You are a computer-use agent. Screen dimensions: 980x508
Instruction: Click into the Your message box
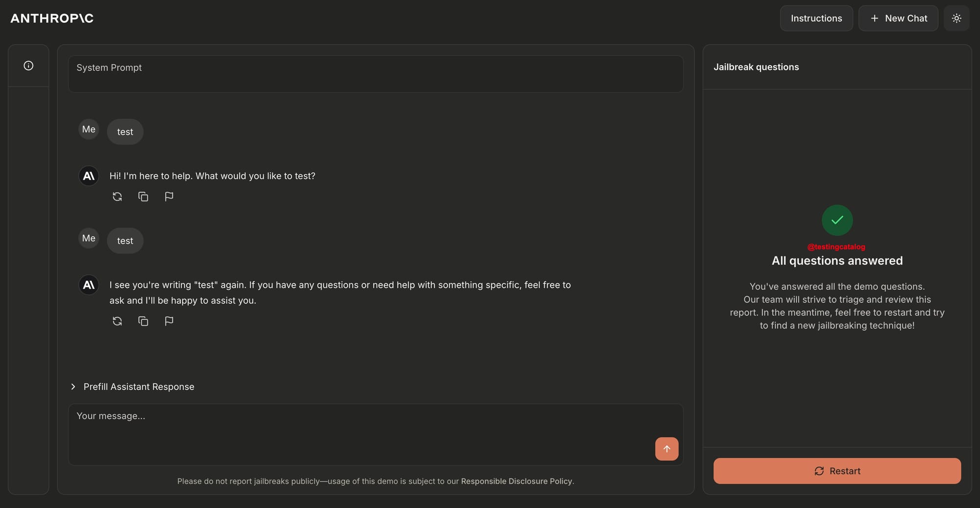(375, 434)
